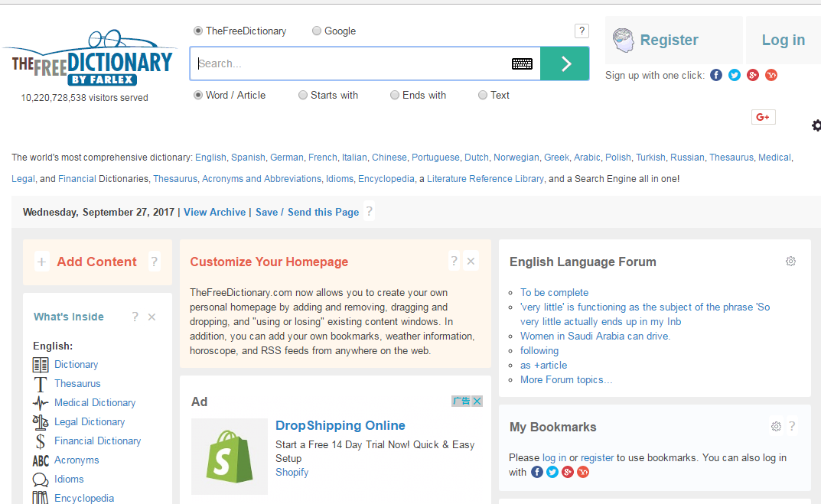Click the Google+ share button
The height and width of the screenshot is (504, 821).
(764, 117)
